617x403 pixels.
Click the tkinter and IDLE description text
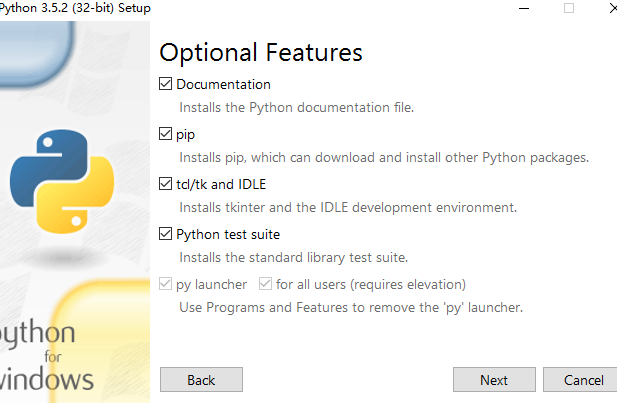347,207
